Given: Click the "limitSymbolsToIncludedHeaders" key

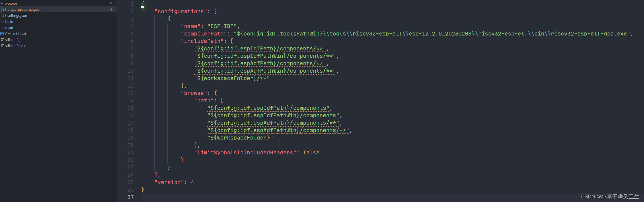Looking at the screenshot, I should pyautogui.click(x=245, y=152).
